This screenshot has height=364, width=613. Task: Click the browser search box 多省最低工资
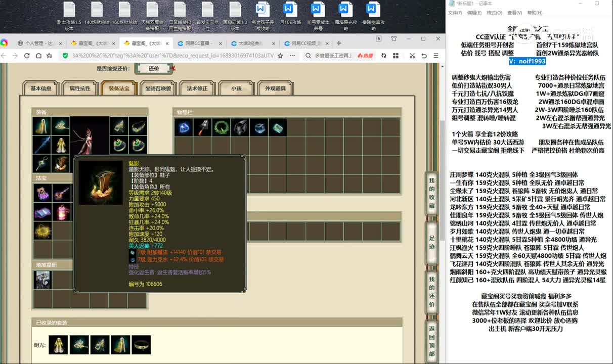(333, 56)
